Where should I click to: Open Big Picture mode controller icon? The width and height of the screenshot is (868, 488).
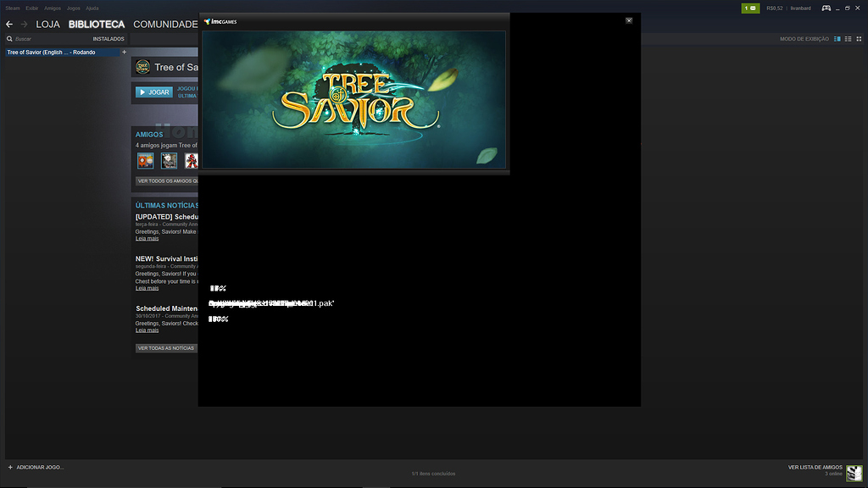click(826, 8)
